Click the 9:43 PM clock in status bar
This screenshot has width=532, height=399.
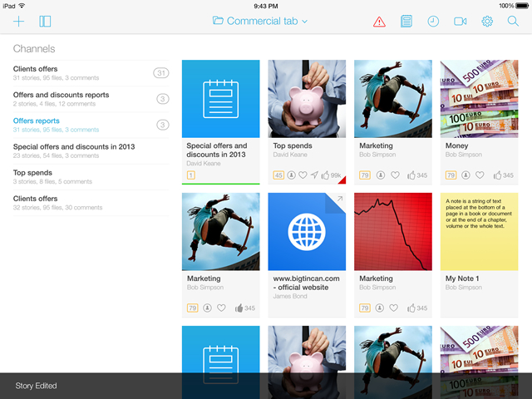pos(266,6)
